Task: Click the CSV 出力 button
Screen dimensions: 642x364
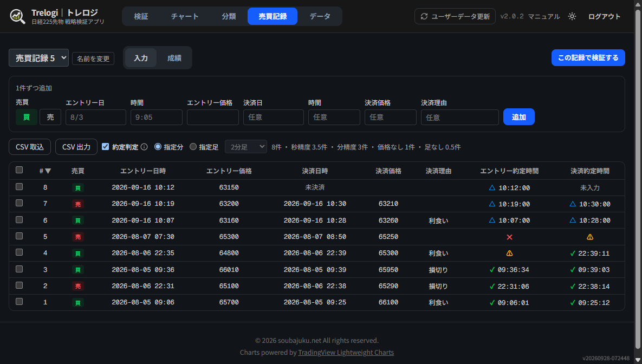Action: click(76, 147)
